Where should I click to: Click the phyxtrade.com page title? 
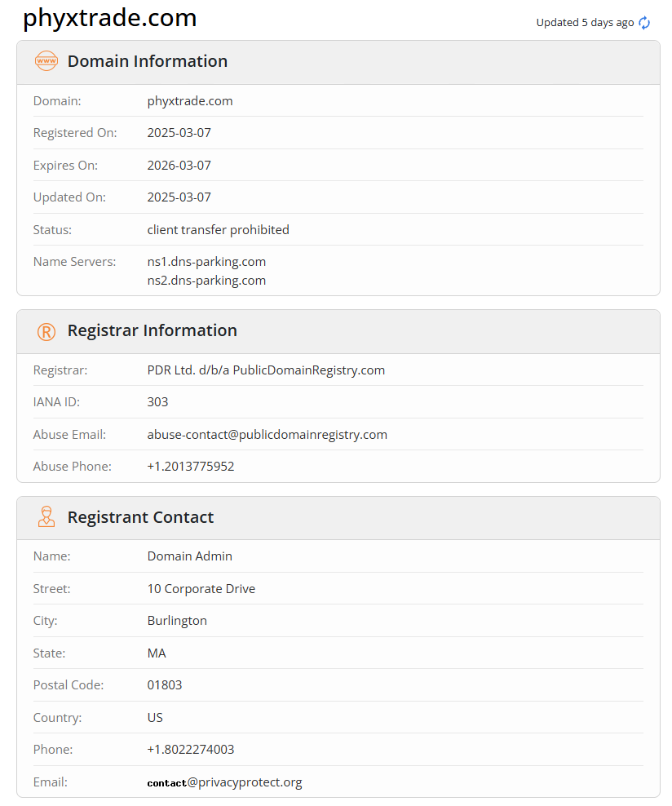[110, 18]
